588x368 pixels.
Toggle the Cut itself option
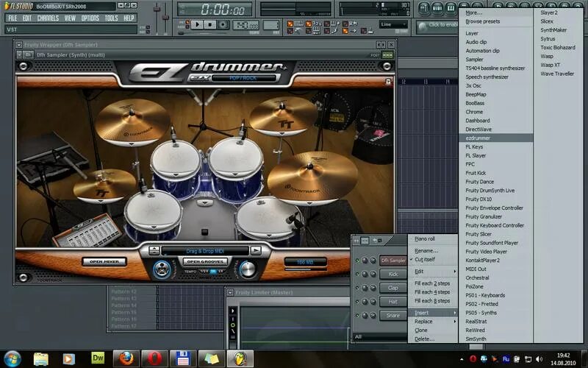433,259
